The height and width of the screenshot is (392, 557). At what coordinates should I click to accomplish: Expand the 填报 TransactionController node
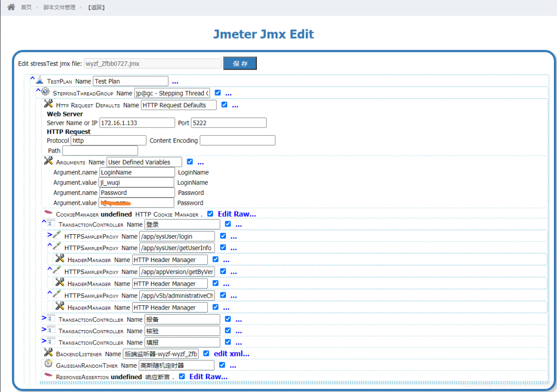coord(44,340)
